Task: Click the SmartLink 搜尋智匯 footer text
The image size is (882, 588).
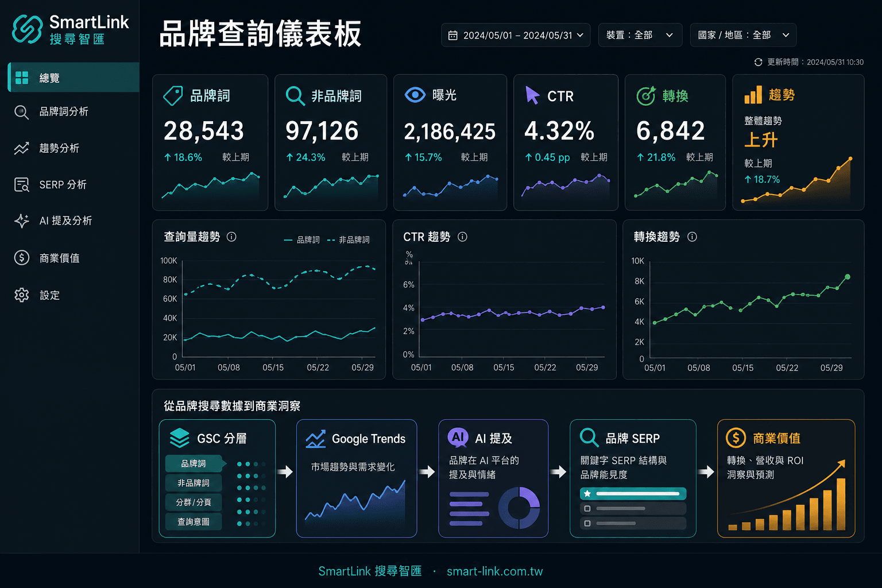Action: 370,571
